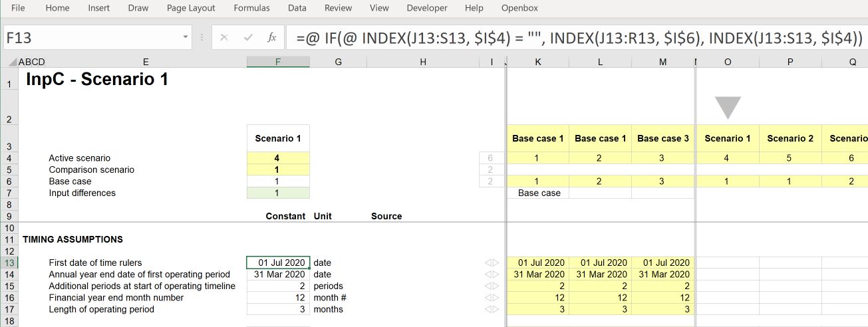Select column M header

(x=662, y=62)
